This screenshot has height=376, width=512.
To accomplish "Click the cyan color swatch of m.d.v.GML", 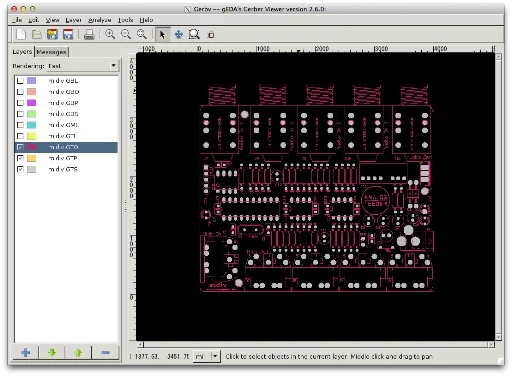I will [32, 125].
